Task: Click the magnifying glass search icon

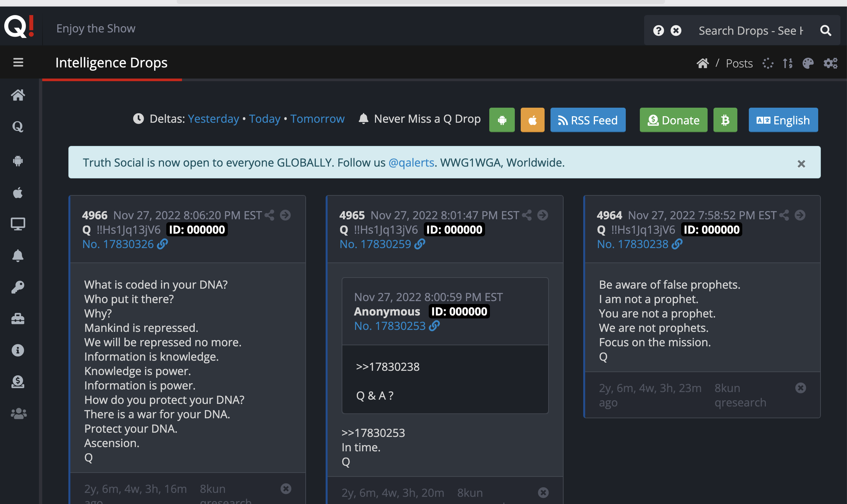Action: pyautogui.click(x=826, y=30)
